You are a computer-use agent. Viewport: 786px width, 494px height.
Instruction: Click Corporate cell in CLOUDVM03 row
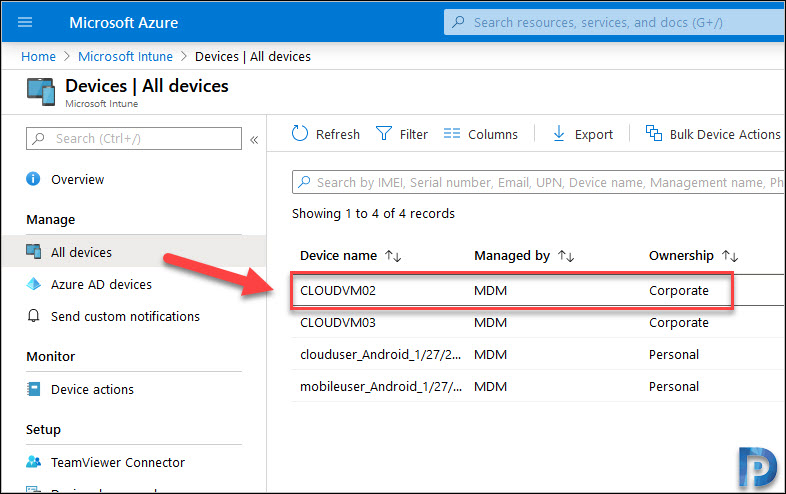[679, 322]
